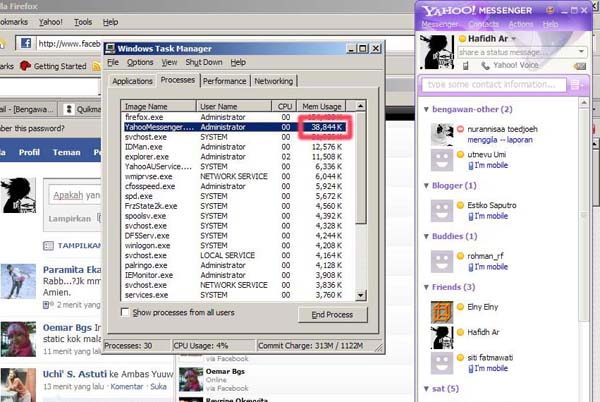Click utnevu Umi's smiley avatar
Screen dimensions: 600x402
pos(442,160)
